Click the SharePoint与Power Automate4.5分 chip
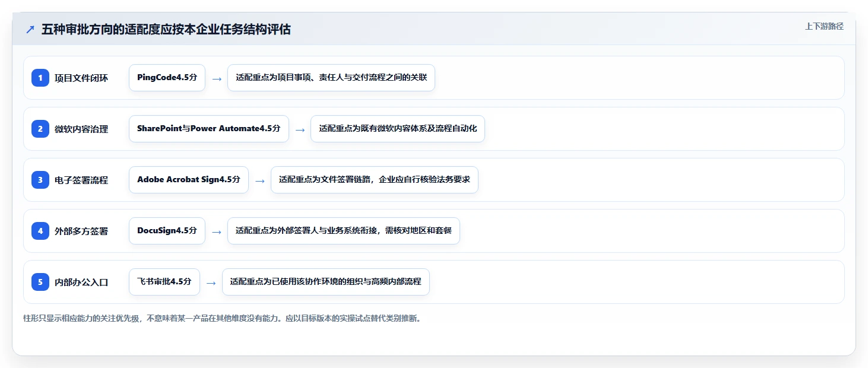This screenshot has height=368, width=868. pos(209,129)
